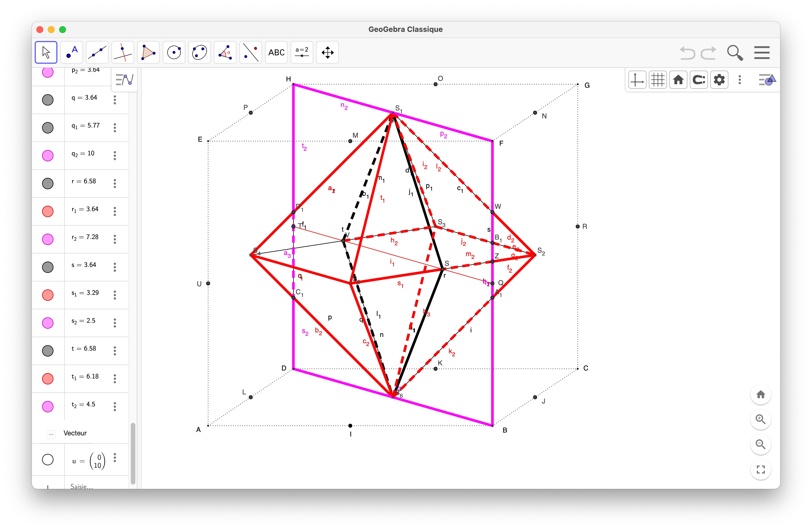Show vector u using its empty circle

coord(48,459)
